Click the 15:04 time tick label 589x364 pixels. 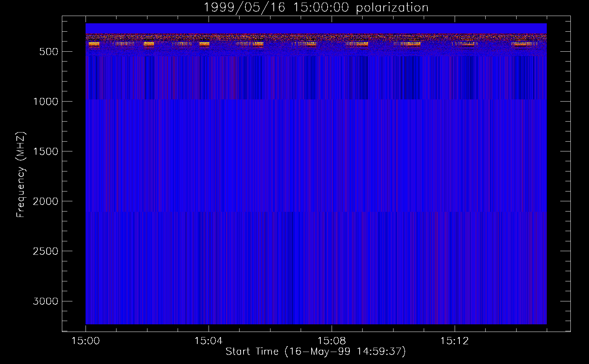coord(209,341)
